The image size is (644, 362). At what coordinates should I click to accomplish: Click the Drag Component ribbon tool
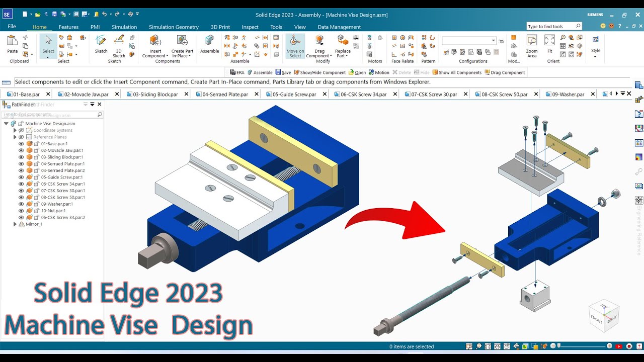[x=319, y=46]
